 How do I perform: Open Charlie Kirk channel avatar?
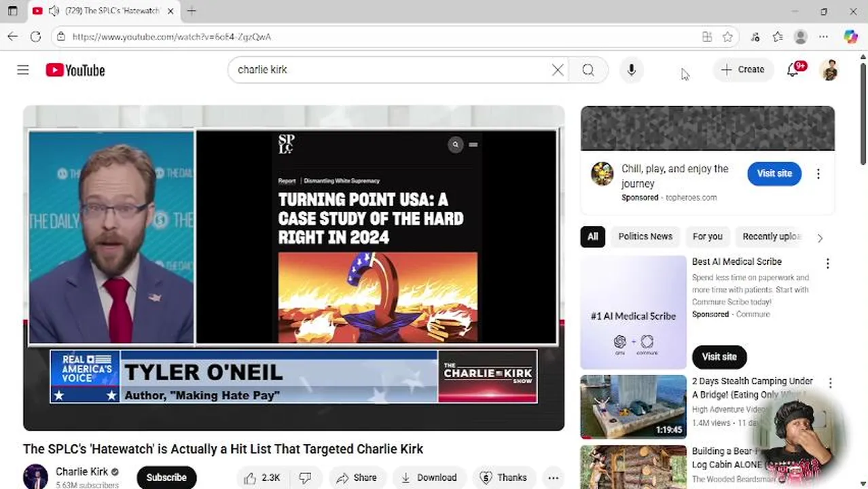35,477
